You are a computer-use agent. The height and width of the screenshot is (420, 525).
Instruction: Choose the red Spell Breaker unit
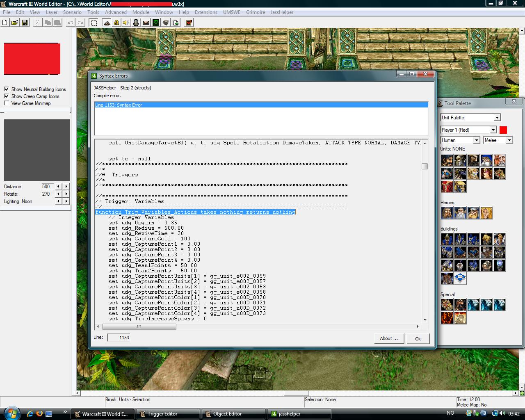(x=447, y=187)
